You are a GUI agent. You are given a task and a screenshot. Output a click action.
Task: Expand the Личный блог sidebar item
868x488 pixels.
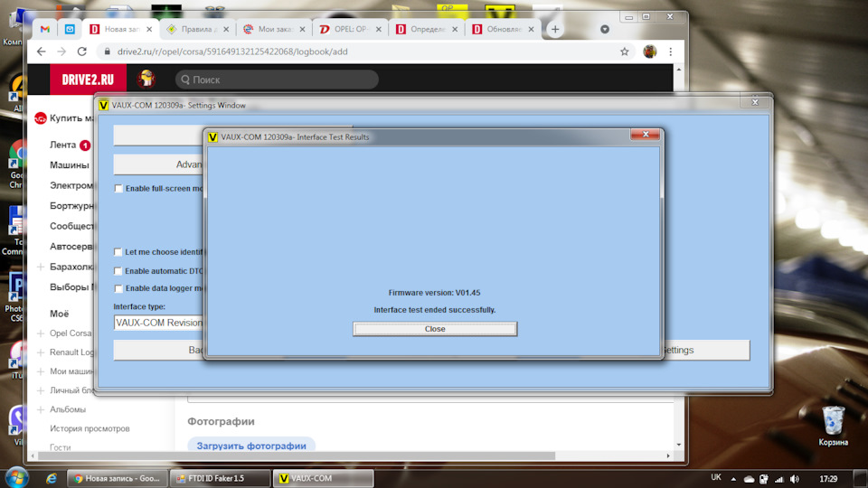pyautogui.click(x=41, y=390)
